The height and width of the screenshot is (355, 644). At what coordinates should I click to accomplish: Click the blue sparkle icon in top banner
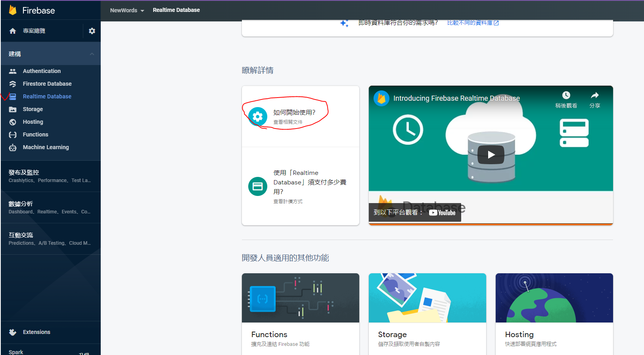[344, 23]
